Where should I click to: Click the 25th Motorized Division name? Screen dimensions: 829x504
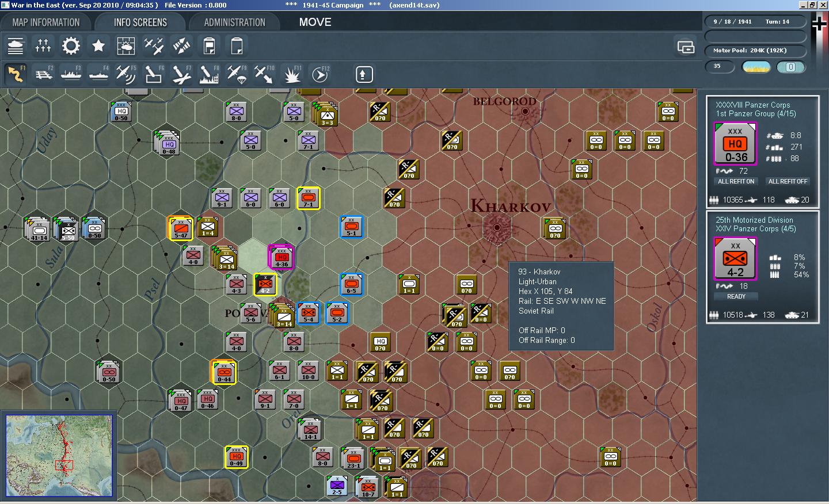tap(754, 220)
